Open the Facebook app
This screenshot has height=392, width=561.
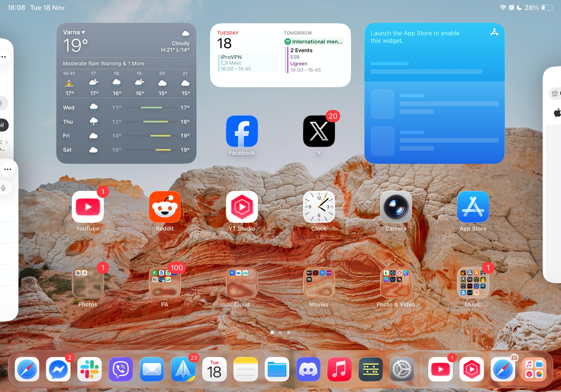242,131
